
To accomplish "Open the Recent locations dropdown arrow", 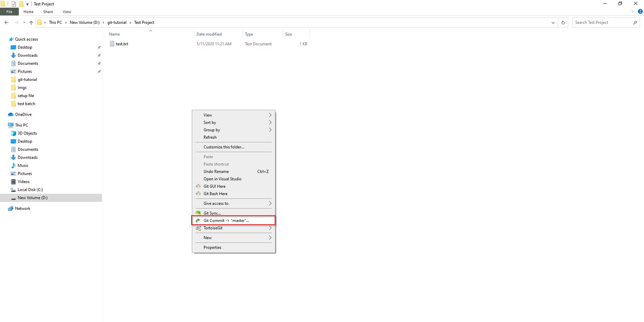I will click(x=24, y=23).
